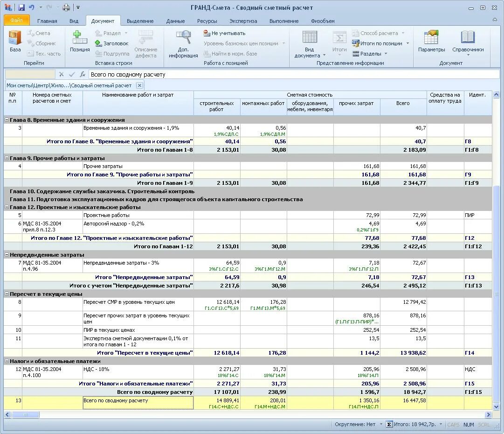Click Найти в норм. базе
The image size is (504, 434).
click(x=230, y=54)
